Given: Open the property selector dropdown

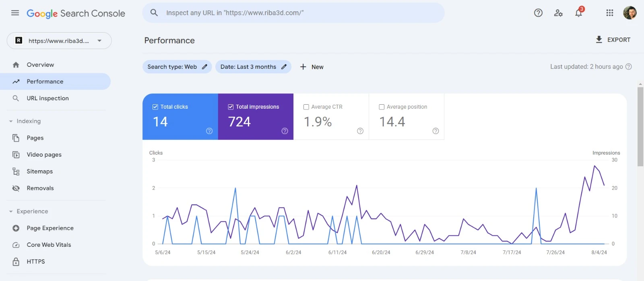Looking at the screenshot, I should pos(59,41).
